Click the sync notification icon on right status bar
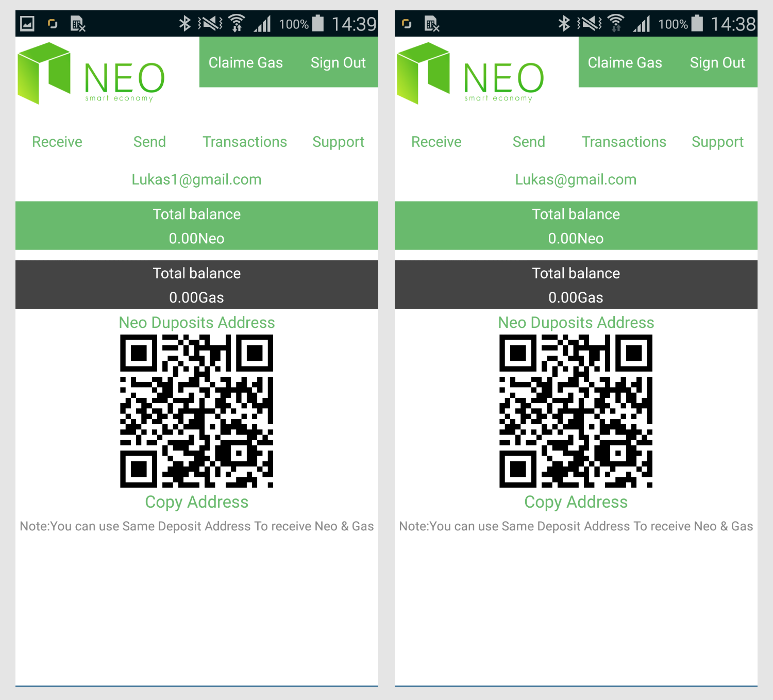Image resolution: width=773 pixels, height=700 pixels. click(x=407, y=23)
